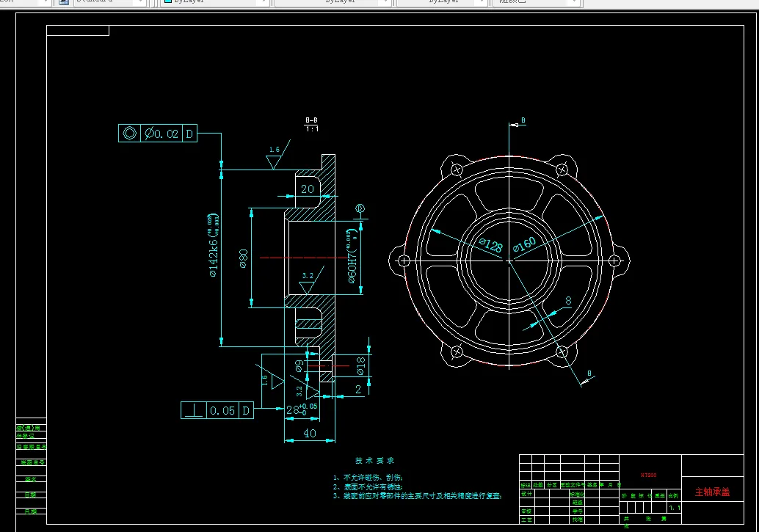Select the vertical 3.2 roughness symbol near Ø9
The image size is (759, 532).
(x=305, y=389)
